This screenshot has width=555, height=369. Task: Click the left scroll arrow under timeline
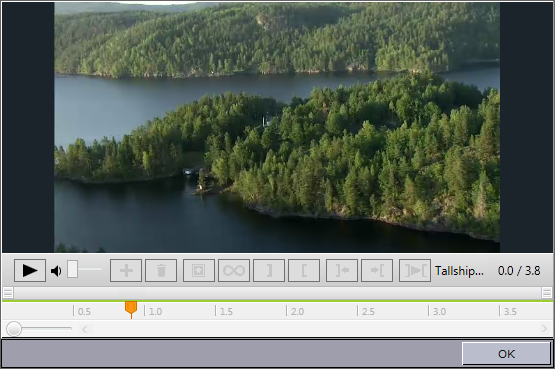tap(85, 329)
